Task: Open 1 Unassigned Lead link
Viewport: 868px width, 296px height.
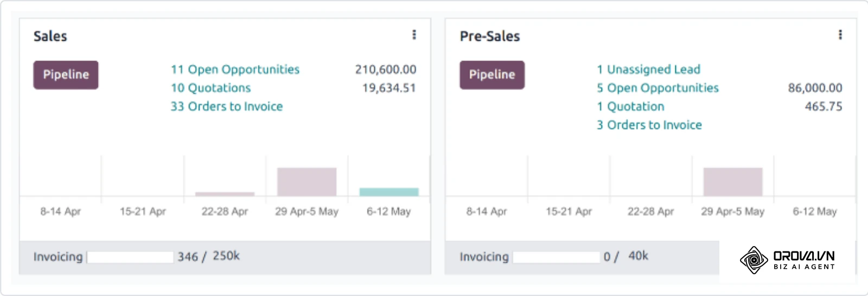Action: (649, 70)
